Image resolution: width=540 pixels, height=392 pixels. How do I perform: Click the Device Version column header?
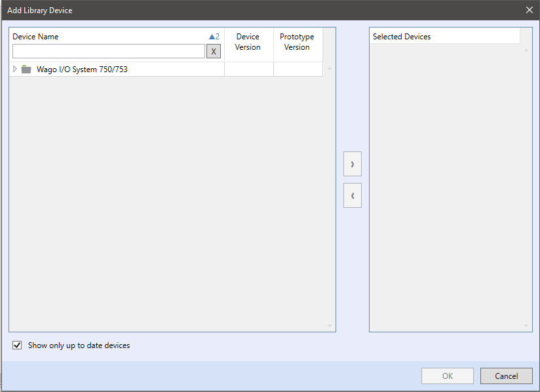[x=248, y=42]
